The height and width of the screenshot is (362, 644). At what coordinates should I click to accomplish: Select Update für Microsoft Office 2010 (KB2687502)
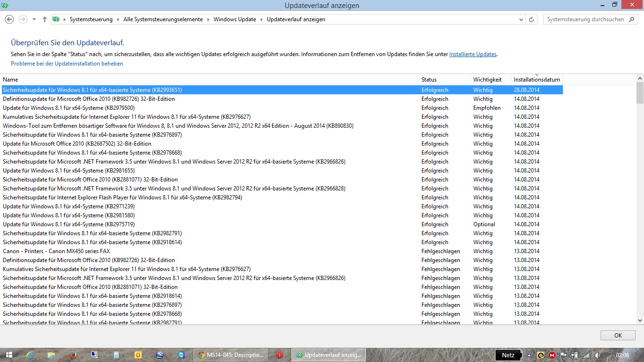tap(282, 144)
